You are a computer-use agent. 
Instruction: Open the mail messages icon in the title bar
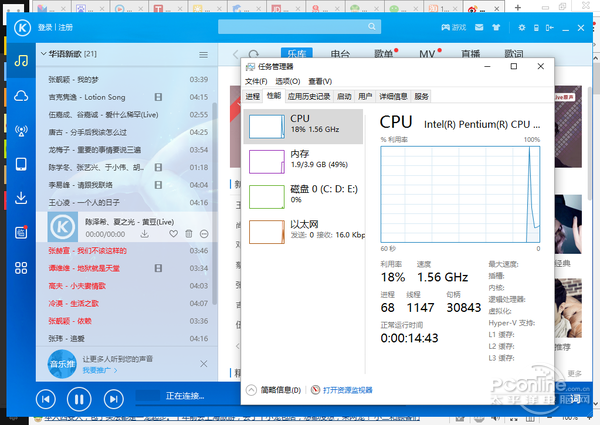[479, 28]
